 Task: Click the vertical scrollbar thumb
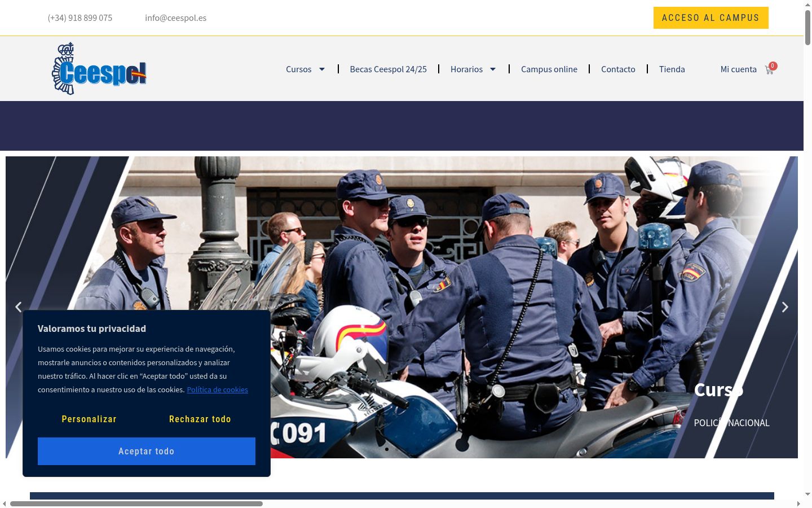[x=807, y=27]
